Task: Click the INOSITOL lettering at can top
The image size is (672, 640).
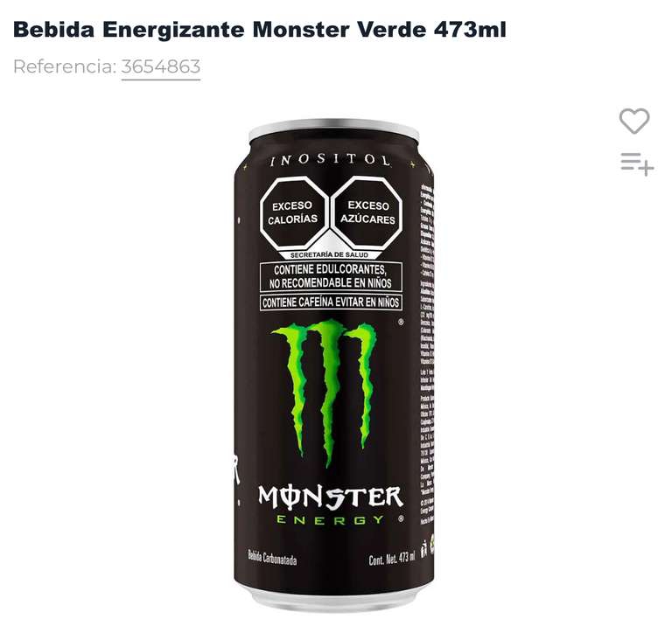Action: (331, 160)
